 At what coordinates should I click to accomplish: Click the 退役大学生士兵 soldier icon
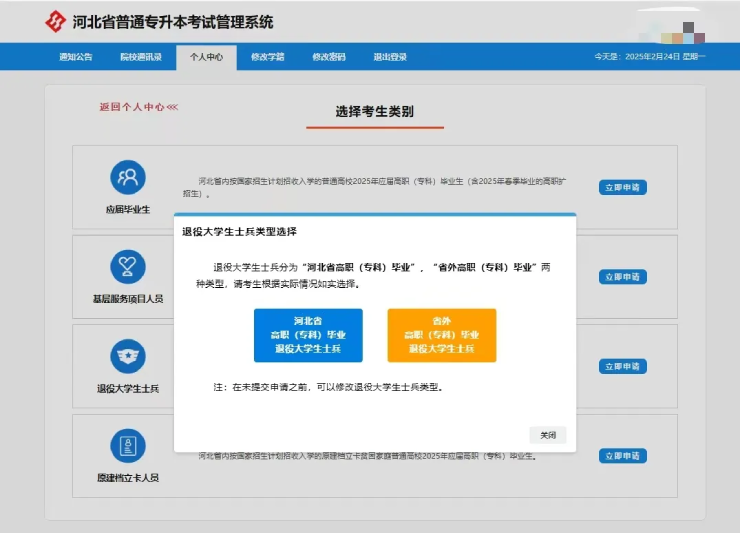pyautogui.click(x=127, y=357)
